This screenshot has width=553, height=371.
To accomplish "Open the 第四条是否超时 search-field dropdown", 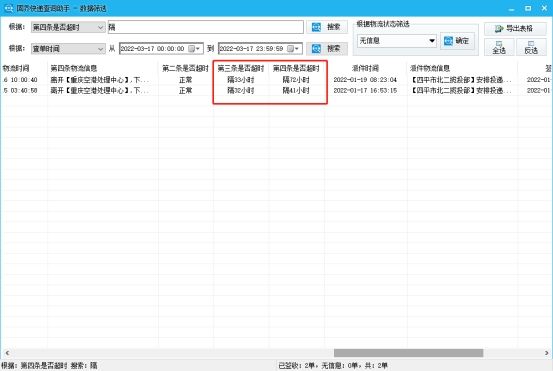I will [68, 27].
